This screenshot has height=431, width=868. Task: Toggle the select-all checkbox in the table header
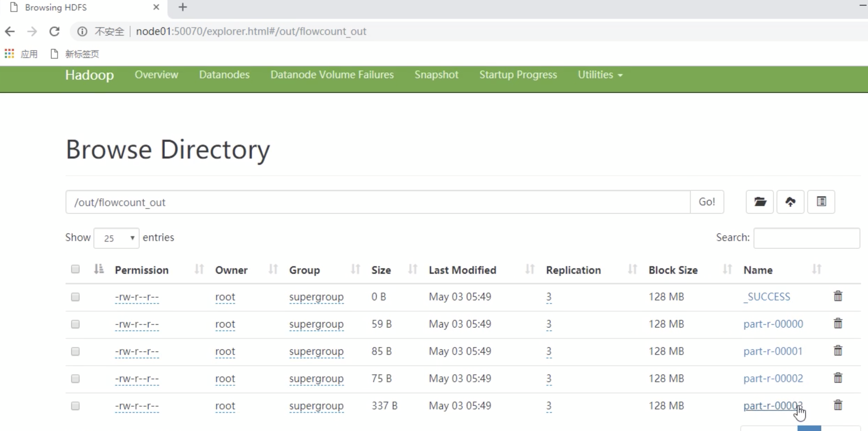75,269
